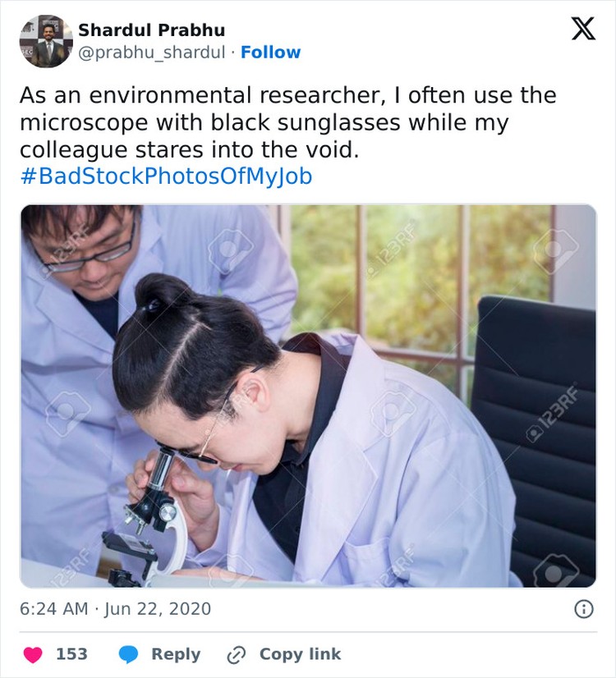Click the tweet text about environmental researcher
This screenshot has height=678, width=616.
[287, 122]
